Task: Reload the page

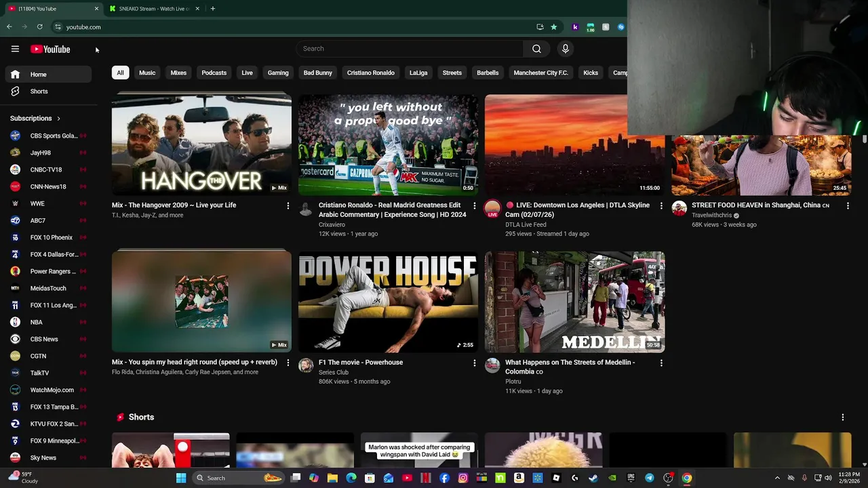Action: point(40,27)
